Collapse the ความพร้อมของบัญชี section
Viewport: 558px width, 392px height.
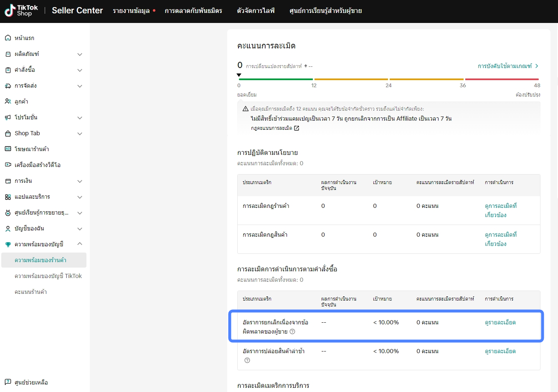80,244
